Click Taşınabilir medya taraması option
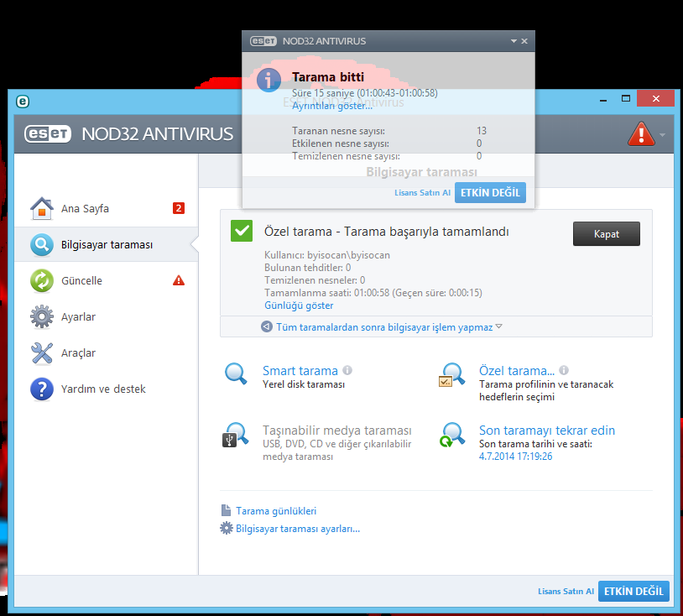The image size is (683, 616). point(336,431)
